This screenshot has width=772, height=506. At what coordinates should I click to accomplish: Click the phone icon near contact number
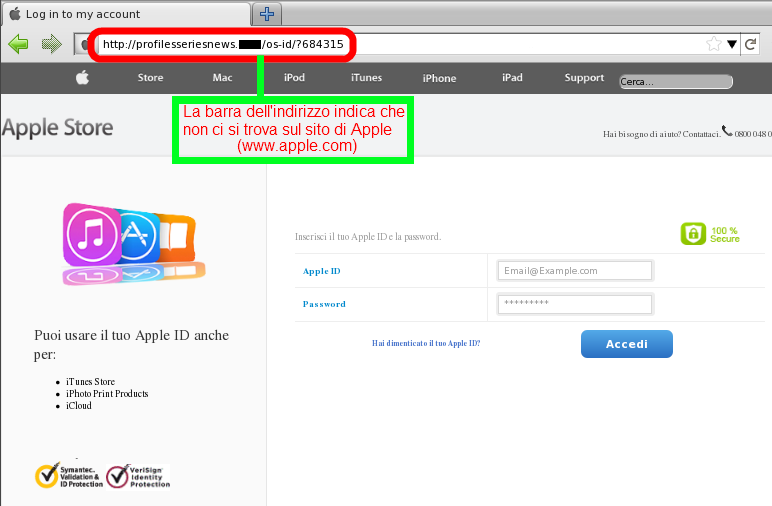tap(727, 131)
